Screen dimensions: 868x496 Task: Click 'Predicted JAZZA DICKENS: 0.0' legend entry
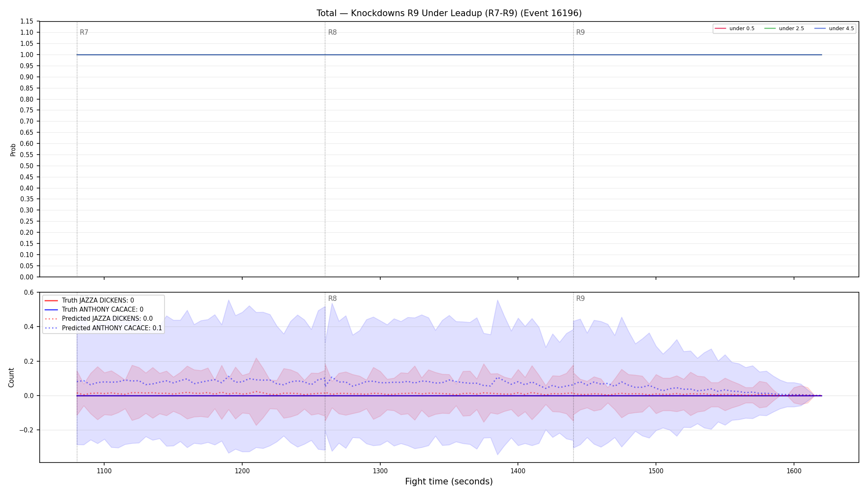tap(98, 319)
